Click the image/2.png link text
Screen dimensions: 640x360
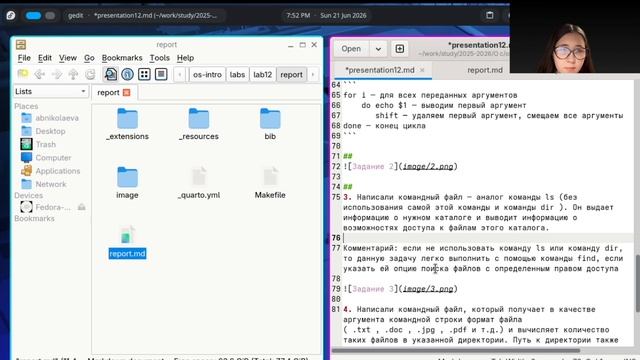pyautogui.click(x=428, y=167)
